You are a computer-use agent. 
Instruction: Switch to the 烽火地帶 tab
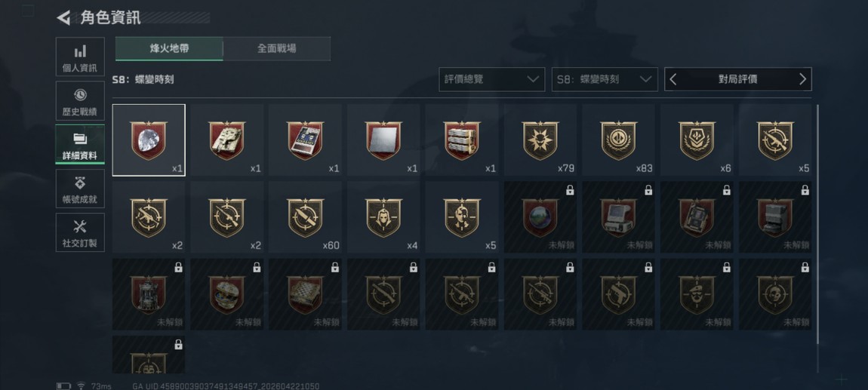pos(169,49)
